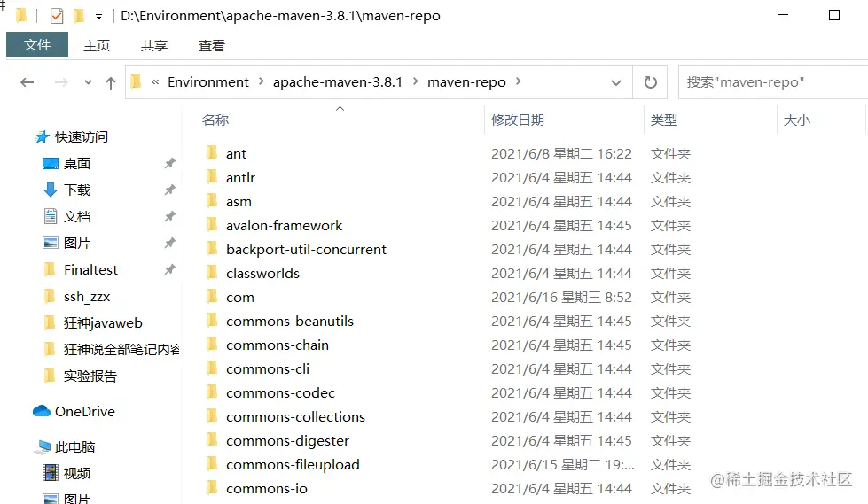This screenshot has height=504, width=868.
Task: Open 下载 in quick access
Action: coord(77,190)
